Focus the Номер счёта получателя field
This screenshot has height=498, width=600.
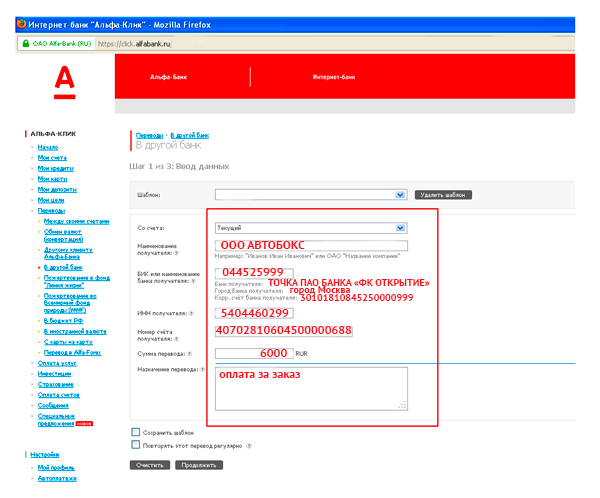pyautogui.click(x=284, y=331)
